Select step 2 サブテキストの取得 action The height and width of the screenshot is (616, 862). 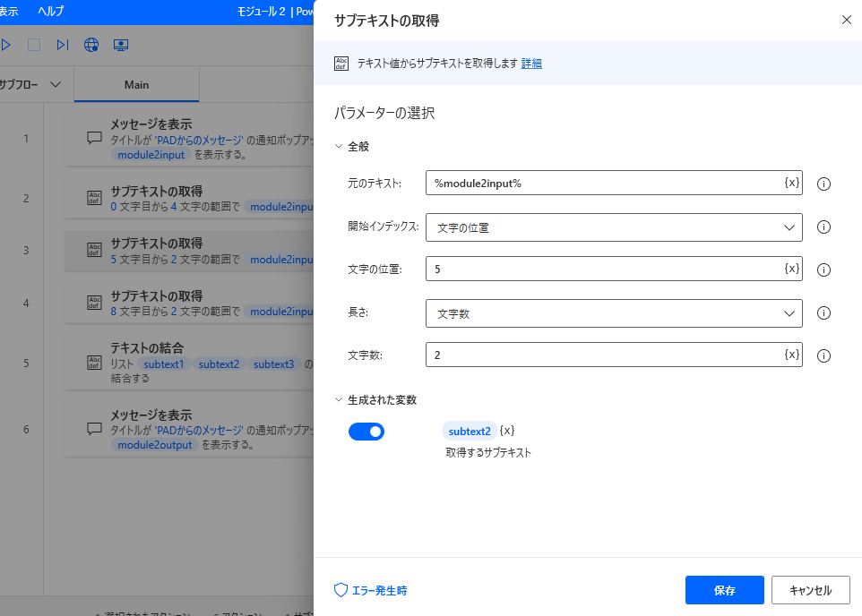pos(189,199)
